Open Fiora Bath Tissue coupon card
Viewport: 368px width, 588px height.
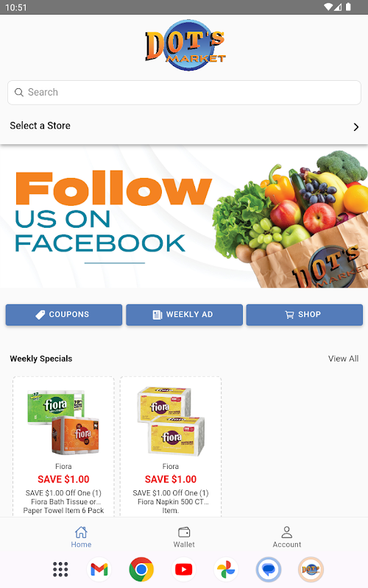(x=63, y=446)
